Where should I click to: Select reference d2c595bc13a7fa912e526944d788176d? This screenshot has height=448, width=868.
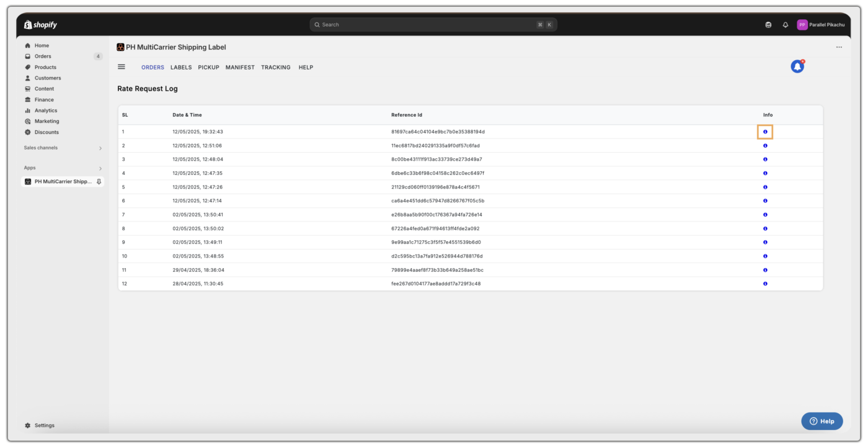tap(437, 256)
